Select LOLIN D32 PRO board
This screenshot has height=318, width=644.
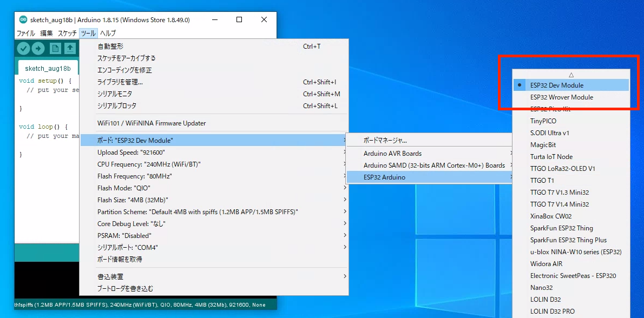coord(571,312)
